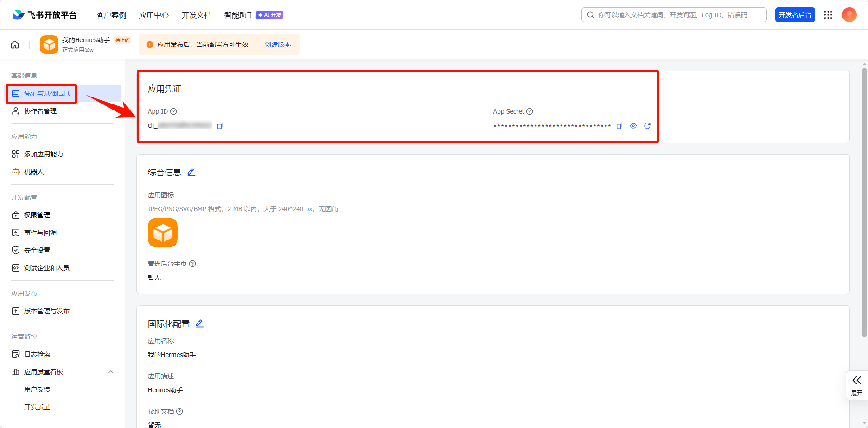Open the apps grid menu
Image resolution: width=868 pixels, height=428 pixels.
(828, 15)
